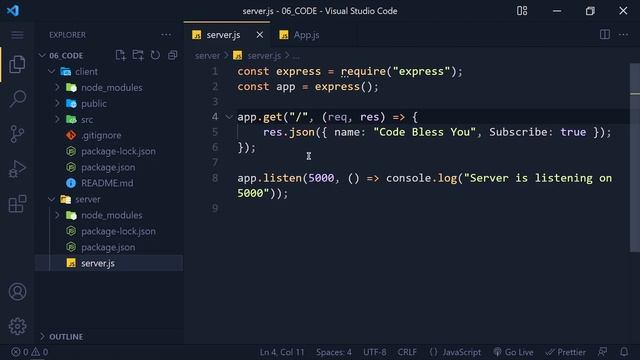
Task: Open editor more actions ellipsis
Action: pyautogui.click(x=624, y=35)
